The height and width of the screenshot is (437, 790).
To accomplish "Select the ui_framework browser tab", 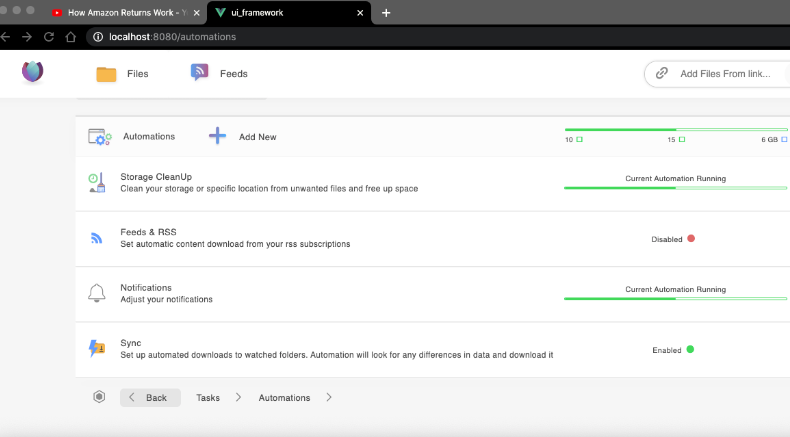I will click(289, 13).
